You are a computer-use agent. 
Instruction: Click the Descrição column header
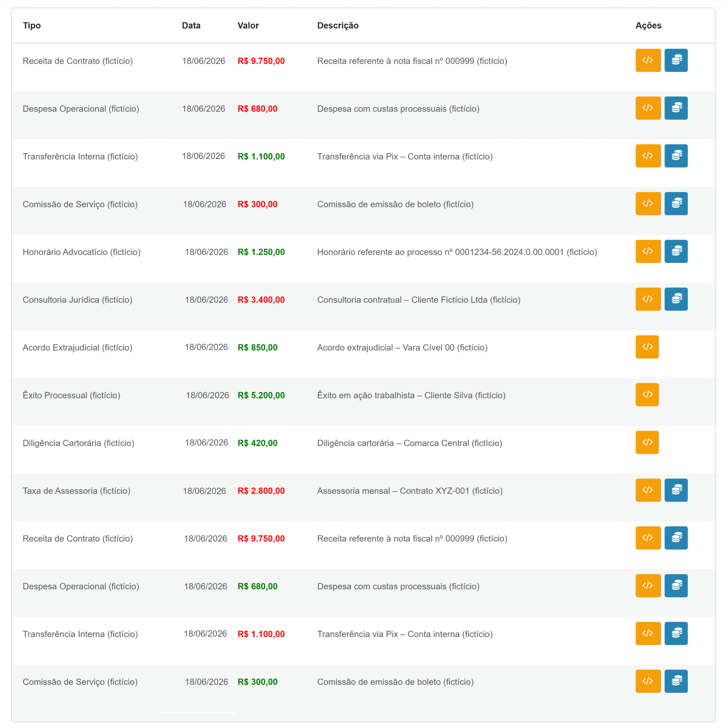click(x=338, y=26)
